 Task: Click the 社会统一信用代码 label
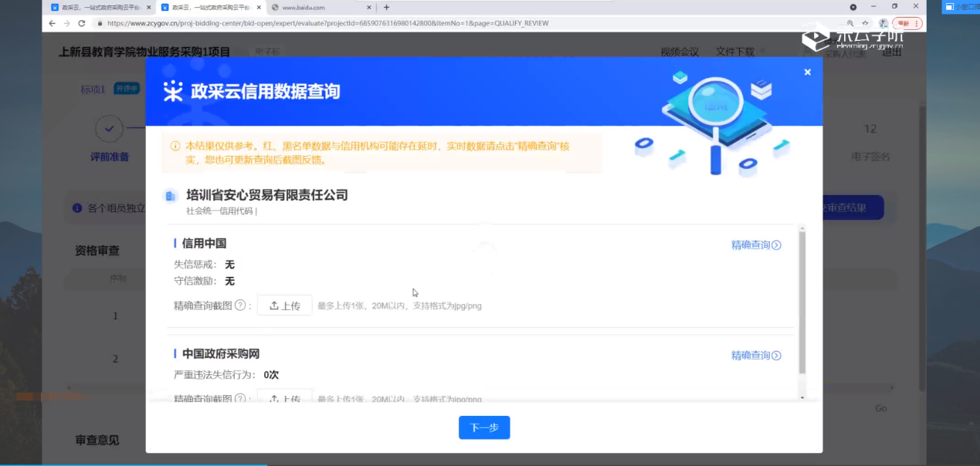click(219, 211)
